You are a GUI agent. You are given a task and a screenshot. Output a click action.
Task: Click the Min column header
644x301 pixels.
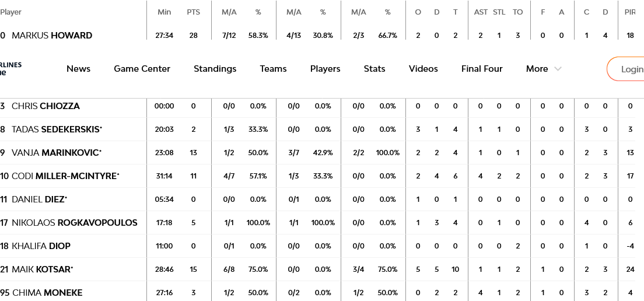click(164, 12)
